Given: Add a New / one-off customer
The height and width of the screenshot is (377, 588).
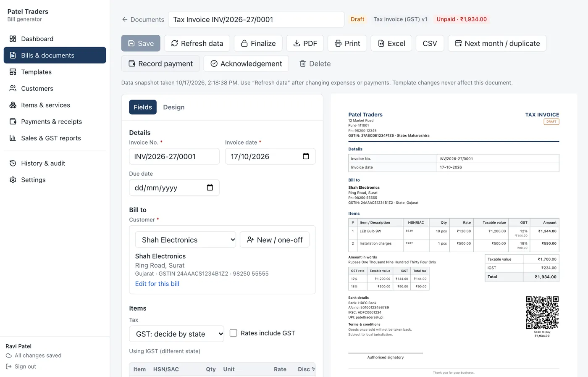Looking at the screenshot, I should 275,240.
